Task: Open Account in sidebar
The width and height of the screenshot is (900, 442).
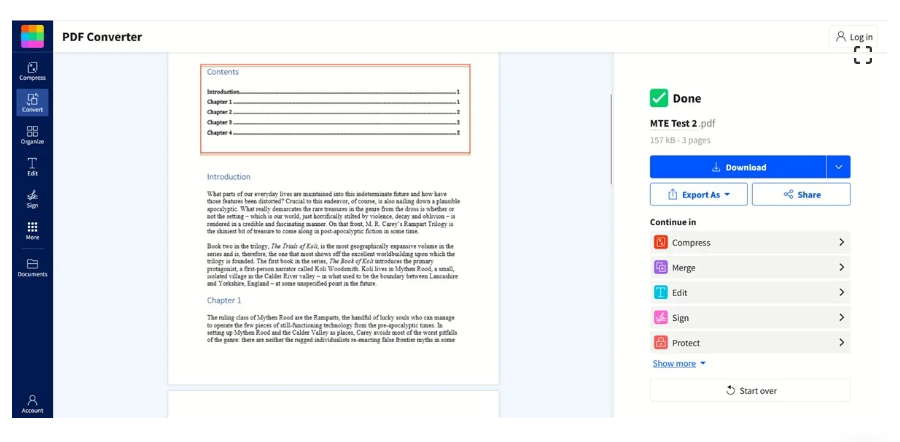Action: [x=32, y=404]
